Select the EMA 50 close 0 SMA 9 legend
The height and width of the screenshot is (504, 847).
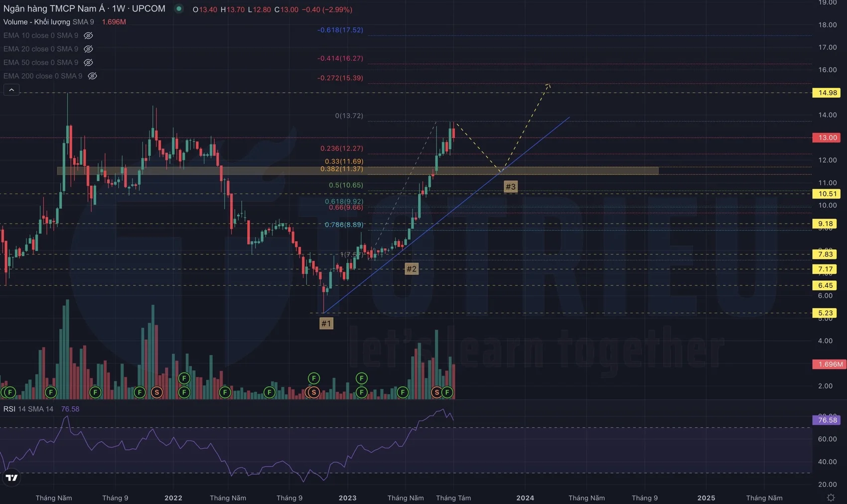coord(41,62)
